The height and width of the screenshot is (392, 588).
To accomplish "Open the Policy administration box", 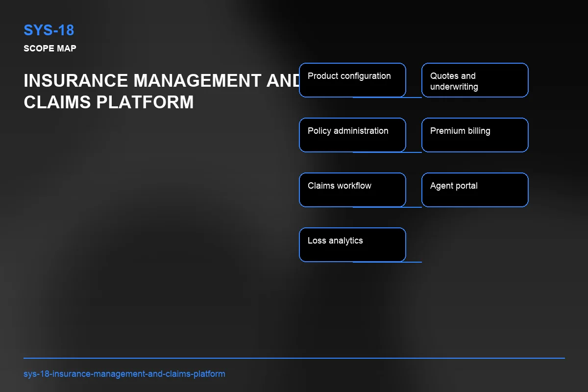I will [352, 135].
